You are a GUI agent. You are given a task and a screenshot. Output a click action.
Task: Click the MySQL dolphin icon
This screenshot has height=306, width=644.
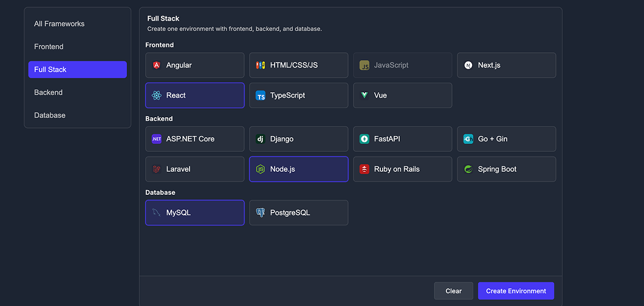(x=156, y=212)
